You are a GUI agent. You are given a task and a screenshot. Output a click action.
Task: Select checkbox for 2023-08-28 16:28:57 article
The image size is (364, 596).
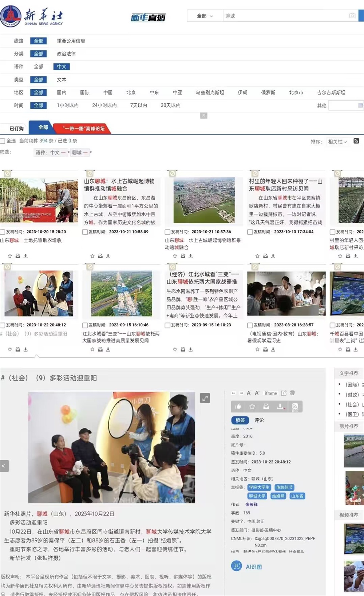click(x=250, y=325)
